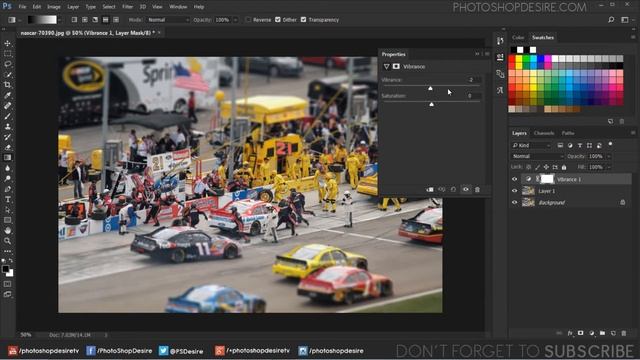Open Edit Toolbar three-dots icon
The height and width of the screenshot is (360, 640).
pos(7,251)
